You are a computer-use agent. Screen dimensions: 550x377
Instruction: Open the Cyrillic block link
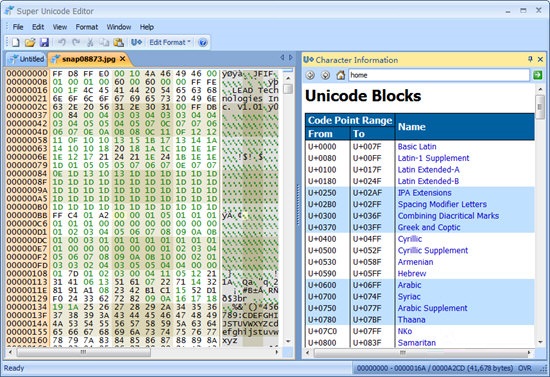410,239
